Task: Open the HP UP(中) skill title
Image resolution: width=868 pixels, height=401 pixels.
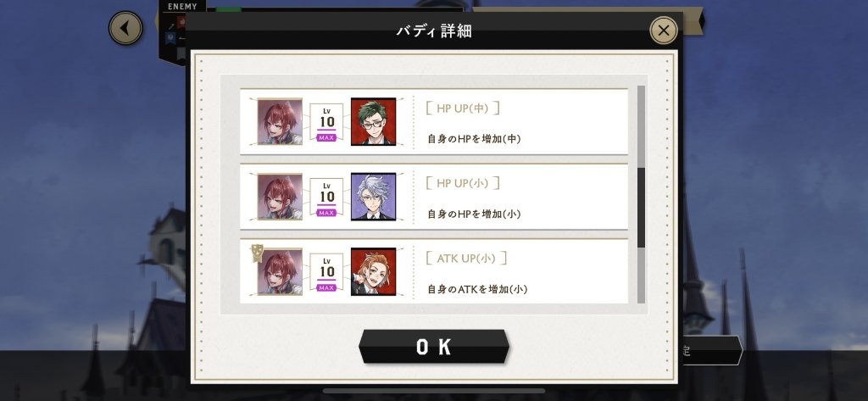Action: [463, 109]
